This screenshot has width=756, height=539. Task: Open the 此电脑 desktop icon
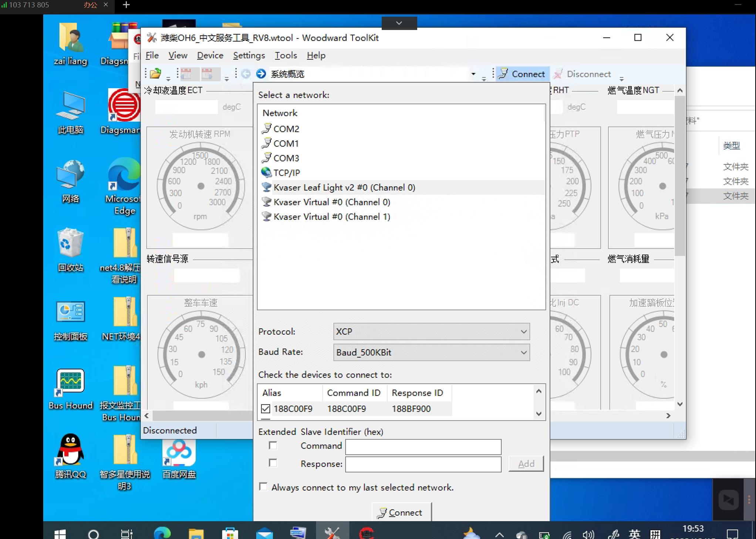(x=70, y=113)
